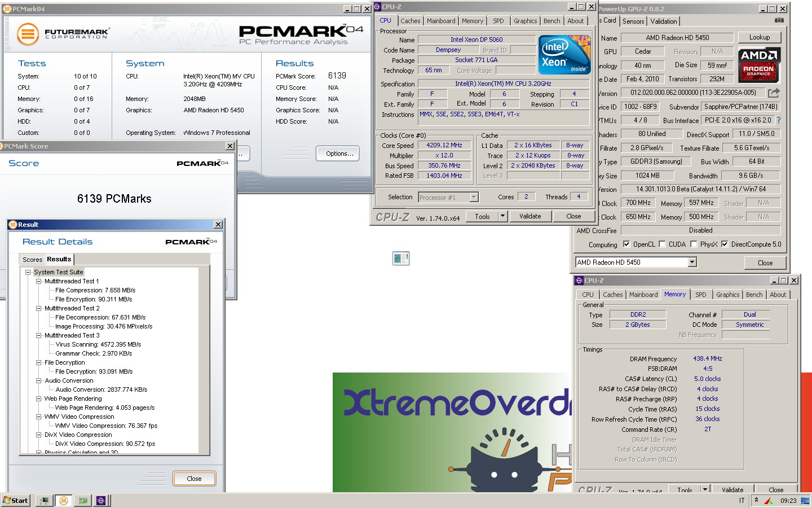Toggle the OpenCL checkbox
Image resolution: width=812 pixels, height=508 pixels.
(x=626, y=244)
